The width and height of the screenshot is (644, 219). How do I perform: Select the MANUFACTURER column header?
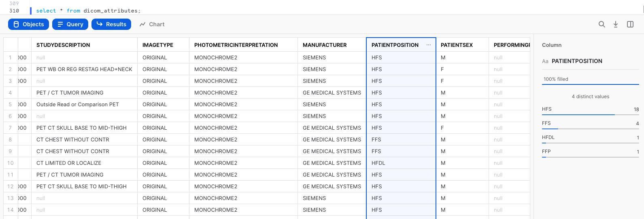click(x=332, y=45)
